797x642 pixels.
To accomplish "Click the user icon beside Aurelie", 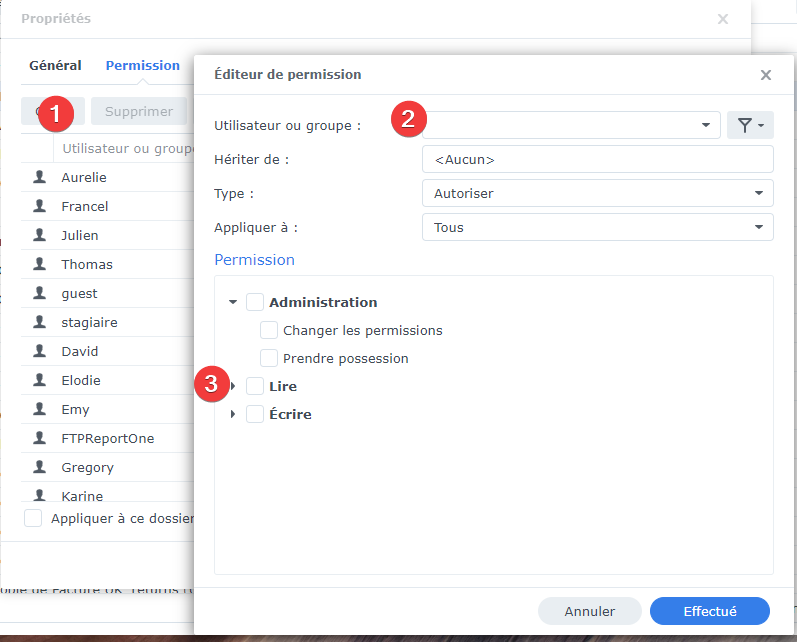I will [x=40, y=177].
